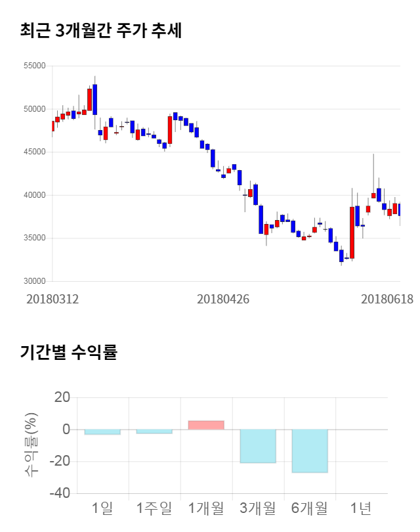Click the tall blue candlestick at the March peak
The height and width of the screenshot is (532, 420).
click(x=94, y=99)
